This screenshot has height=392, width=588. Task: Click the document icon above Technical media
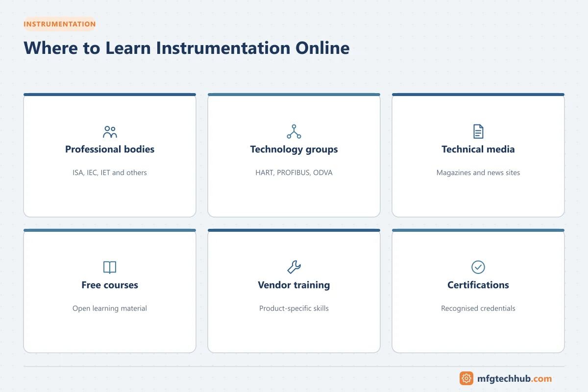pos(478,131)
